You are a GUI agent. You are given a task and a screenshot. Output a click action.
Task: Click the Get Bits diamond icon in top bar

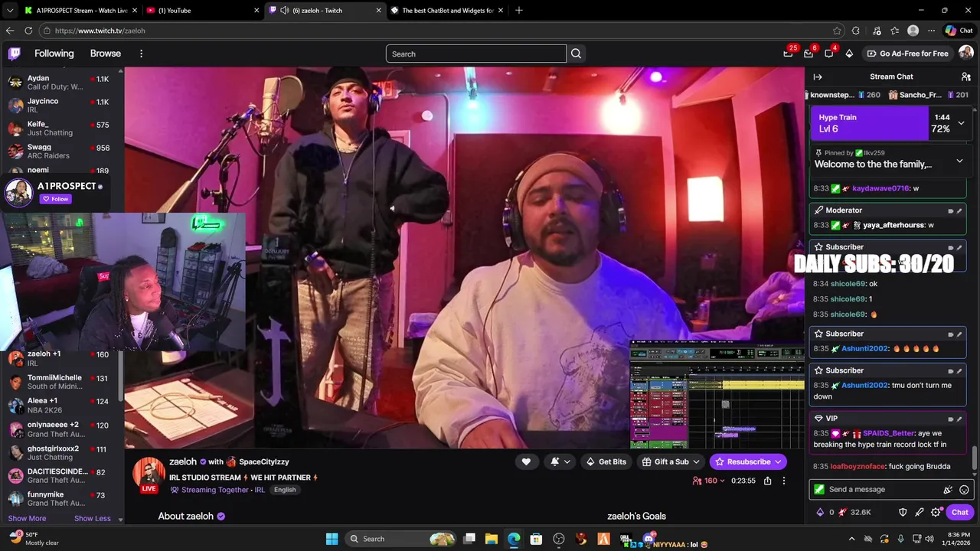click(849, 54)
